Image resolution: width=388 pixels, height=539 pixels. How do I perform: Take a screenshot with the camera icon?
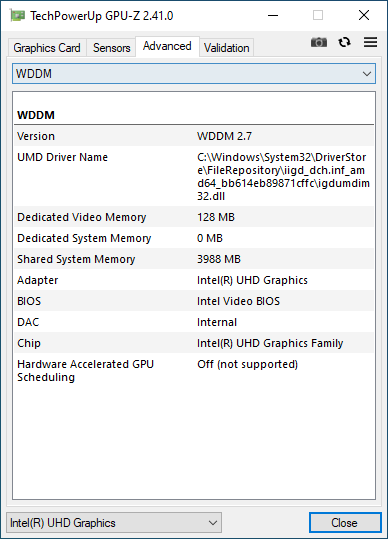319,42
